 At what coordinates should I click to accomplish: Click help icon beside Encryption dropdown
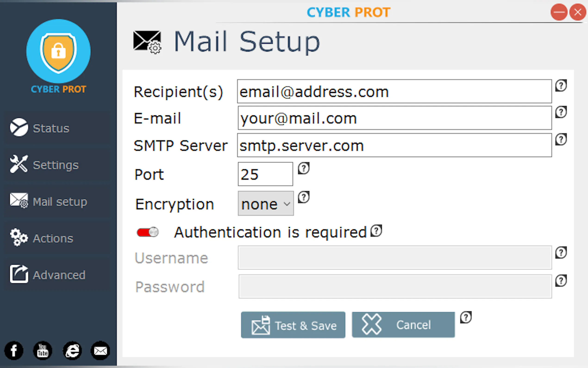point(304,197)
